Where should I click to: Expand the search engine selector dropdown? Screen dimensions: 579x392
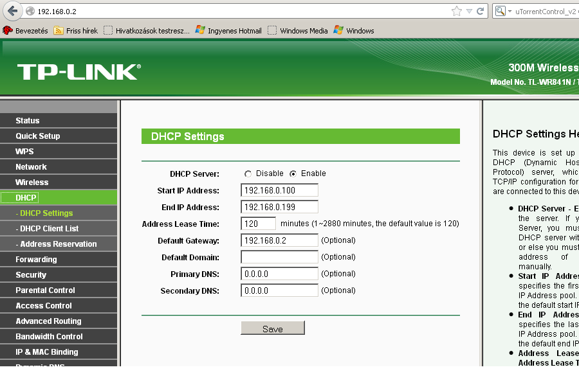[x=510, y=12]
